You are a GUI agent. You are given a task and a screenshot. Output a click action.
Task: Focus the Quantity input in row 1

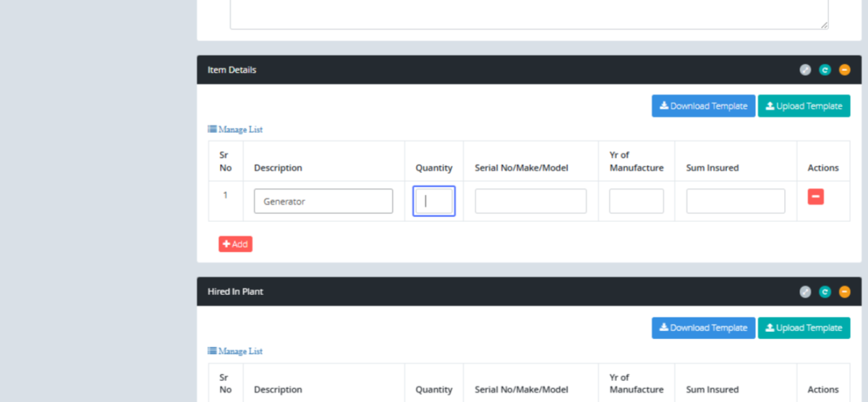point(434,202)
